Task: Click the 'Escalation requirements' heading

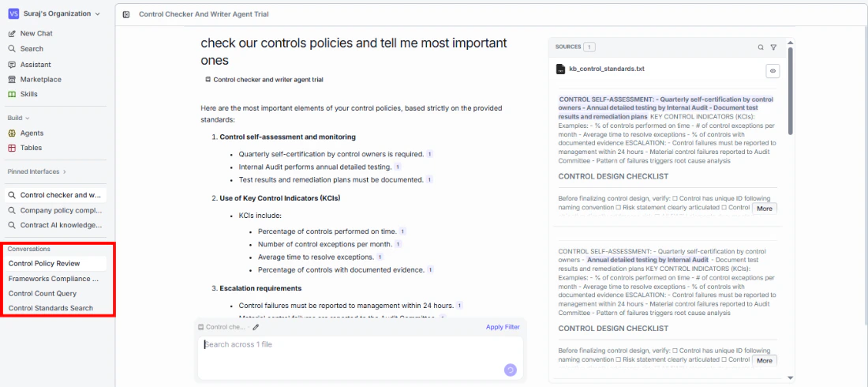Action: coord(260,288)
